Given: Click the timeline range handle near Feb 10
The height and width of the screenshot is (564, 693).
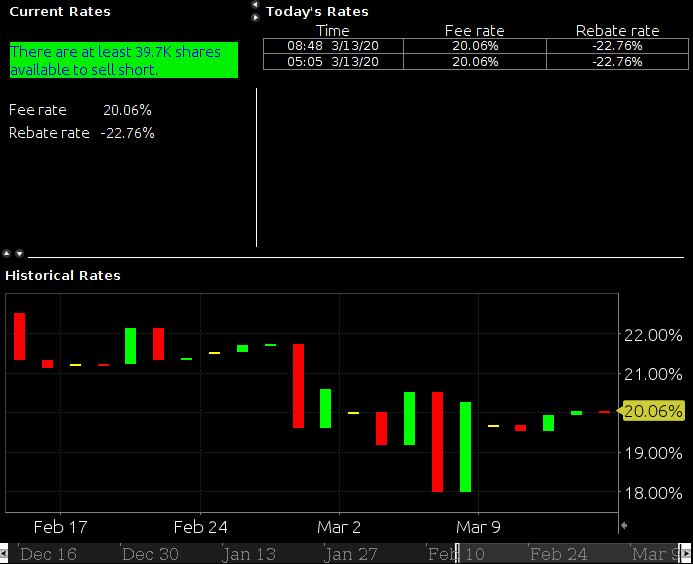Looking at the screenshot, I should pos(457,553).
